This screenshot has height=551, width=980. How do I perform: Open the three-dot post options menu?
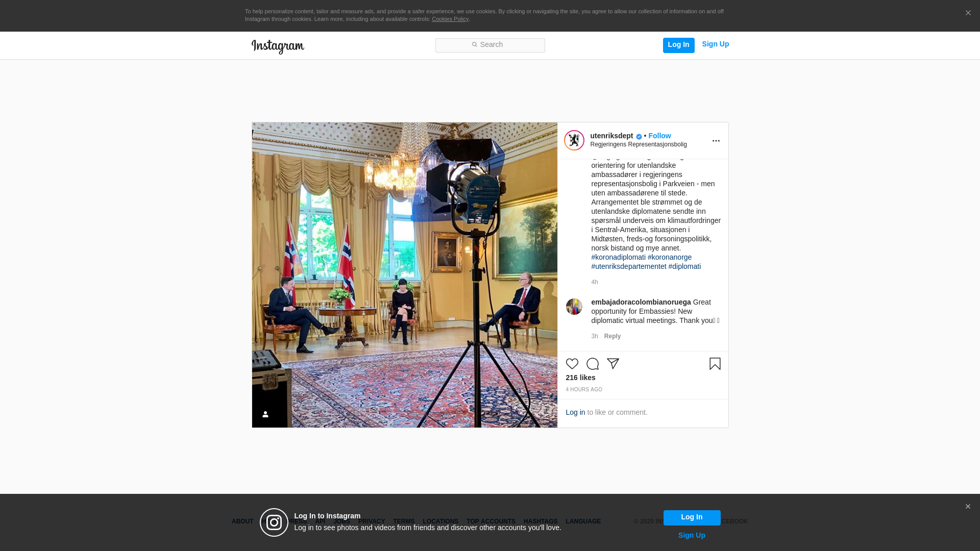tap(716, 141)
